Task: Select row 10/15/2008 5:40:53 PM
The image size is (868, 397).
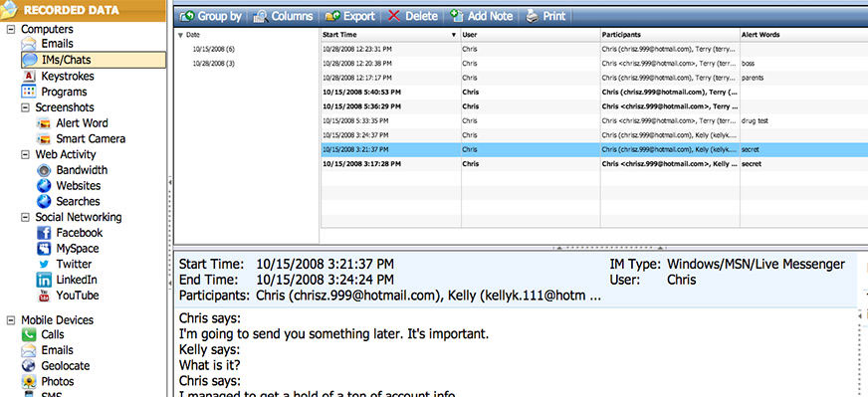Action: point(594,92)
